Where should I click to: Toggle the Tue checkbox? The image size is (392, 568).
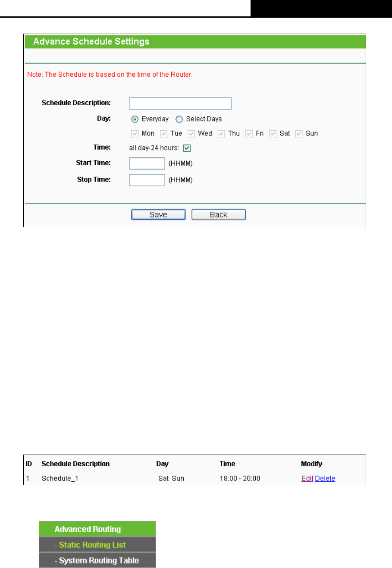tap(163, 134)
